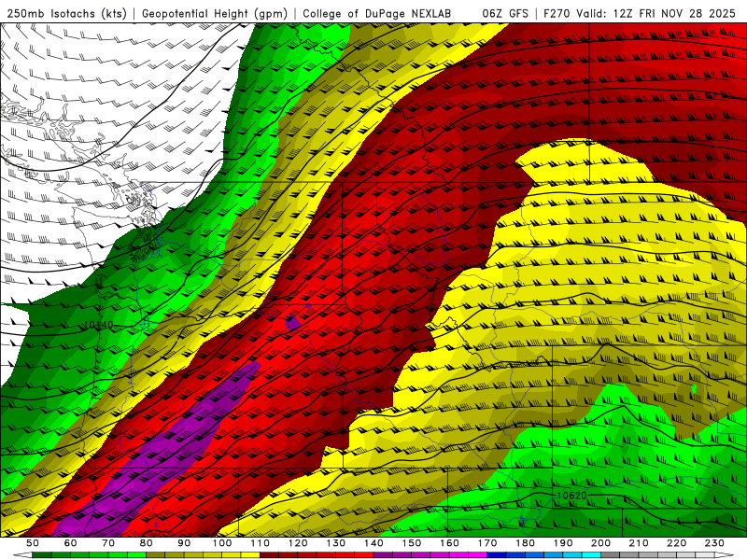Click the 190 value on the legend
Image resolution: width=747 pixels, height=560 pixels.
(x=563, y=543)
